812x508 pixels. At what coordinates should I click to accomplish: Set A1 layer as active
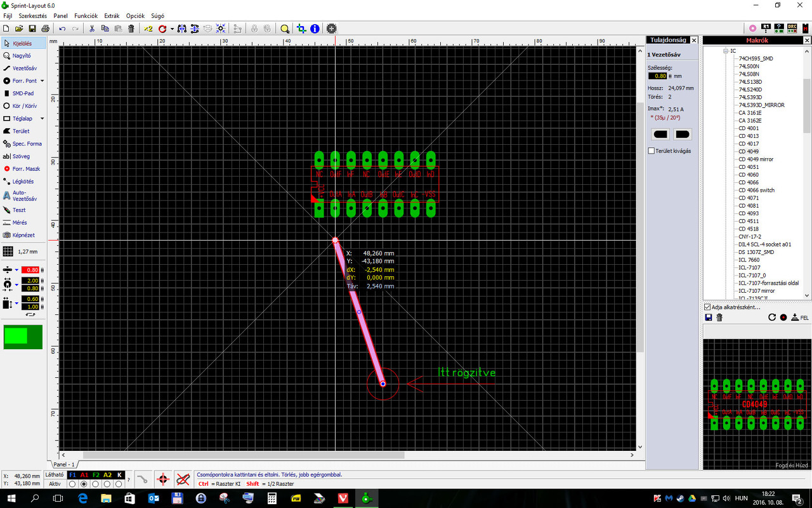click(84, 484)
